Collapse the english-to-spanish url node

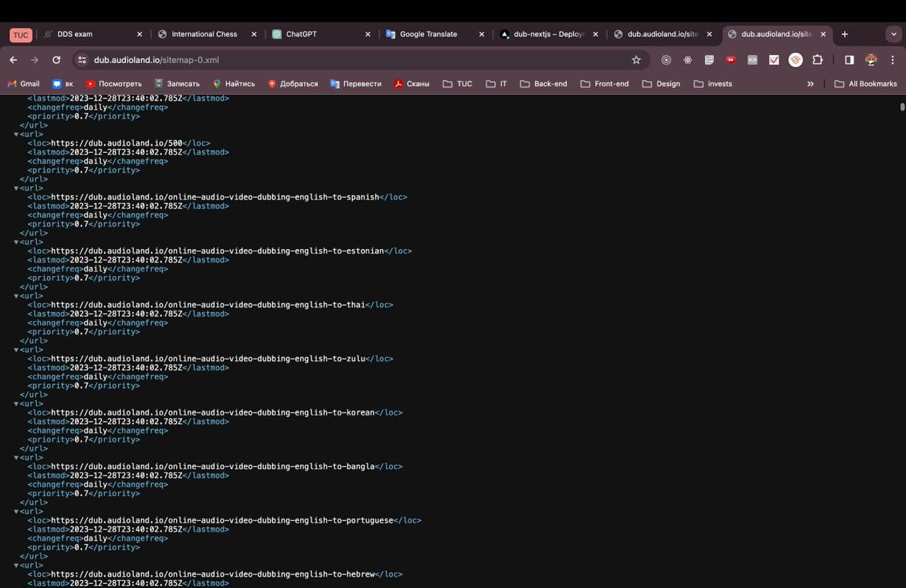click(x=16, y=188)
